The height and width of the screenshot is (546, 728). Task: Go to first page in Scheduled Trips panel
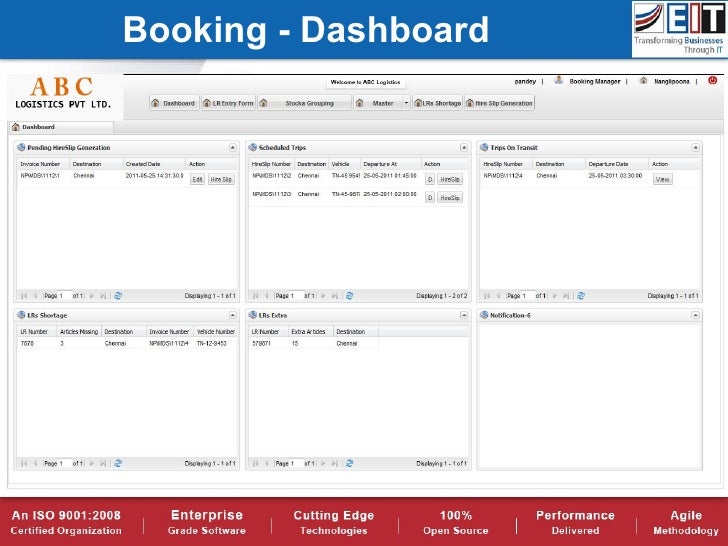(255, 296)
